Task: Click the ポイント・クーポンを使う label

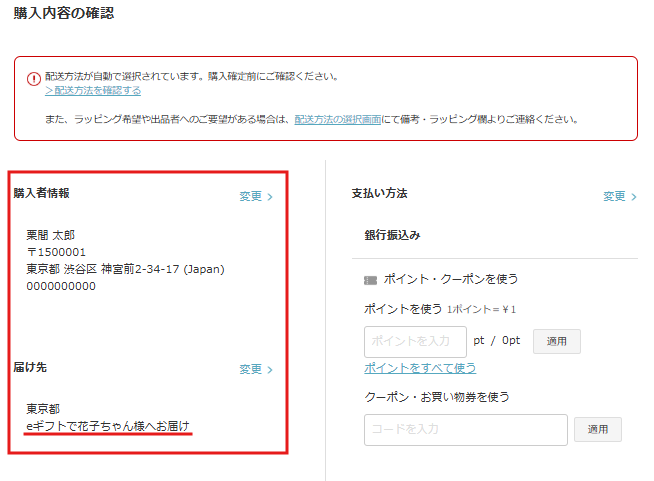Action: pyautogui.click(x=451, y=279)
